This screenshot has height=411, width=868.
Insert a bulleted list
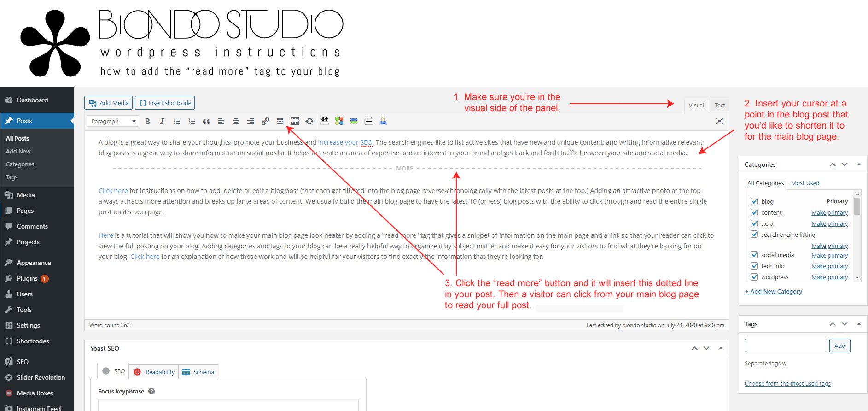[177, 121]
